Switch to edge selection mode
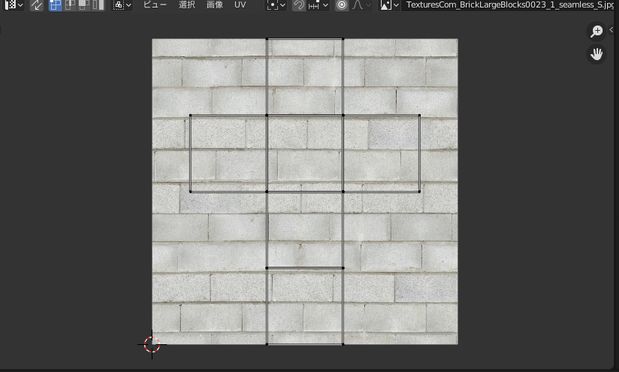 click(x=70, y=5)
